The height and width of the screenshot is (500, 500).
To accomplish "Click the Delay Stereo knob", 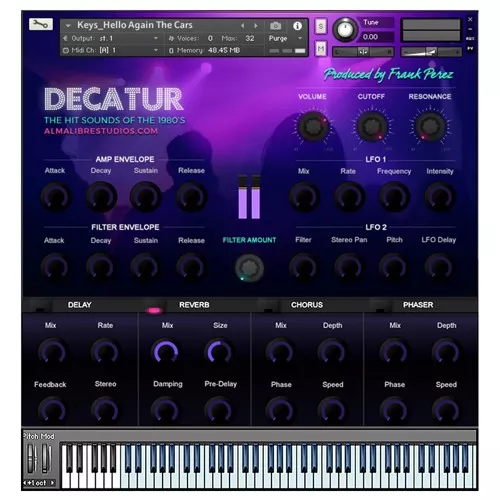I will [105, 411].
